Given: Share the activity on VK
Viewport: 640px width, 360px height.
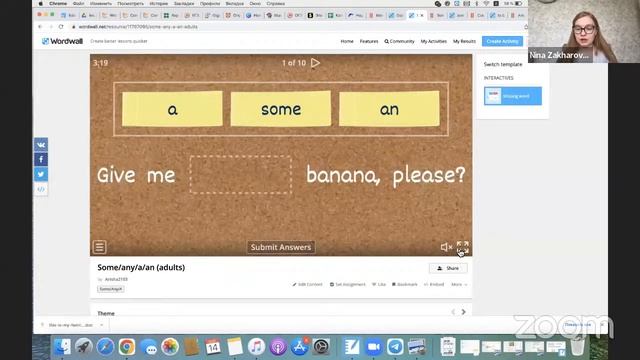Looking at the screenshot, I should coord(41,145).
